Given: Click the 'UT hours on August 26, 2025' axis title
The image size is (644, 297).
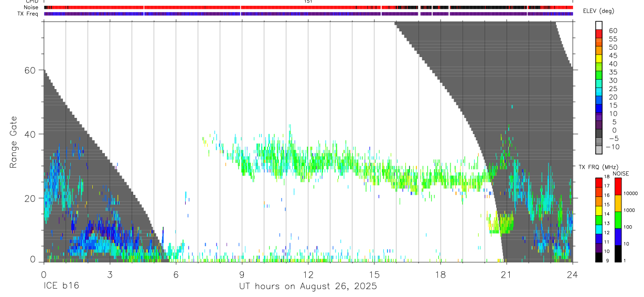Looking at the screenshot, I should pos(308,287).
